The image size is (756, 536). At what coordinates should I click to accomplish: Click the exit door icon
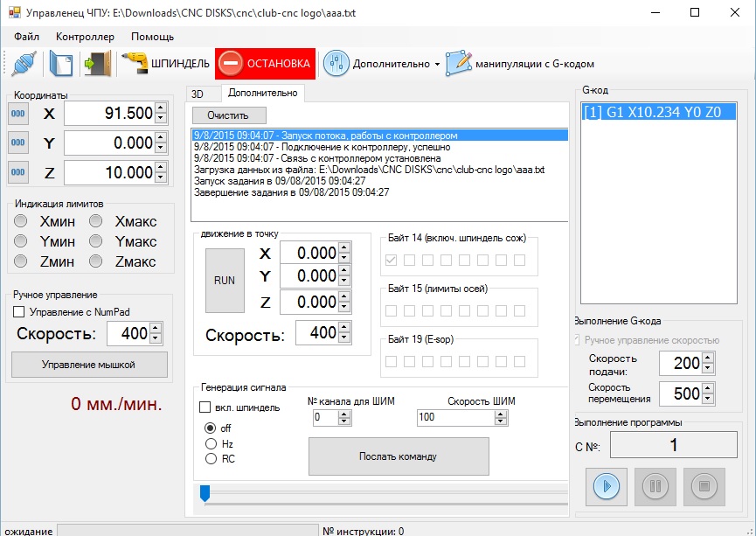(97, 63)
